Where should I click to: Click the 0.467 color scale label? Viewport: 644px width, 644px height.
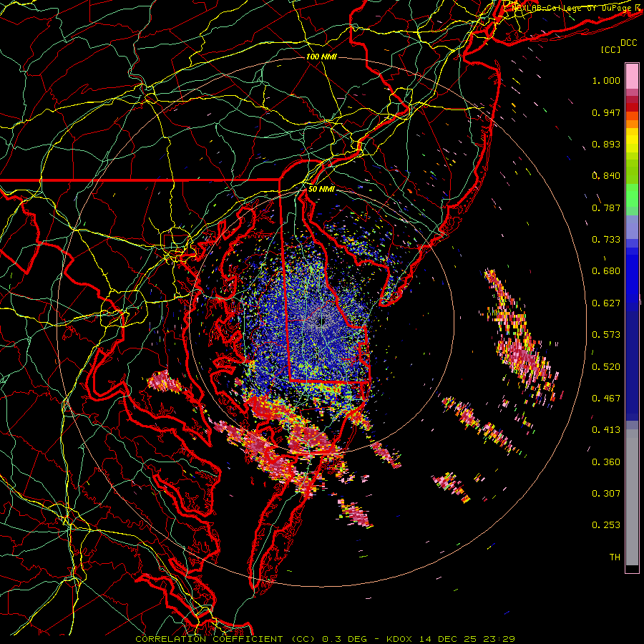(x=606, y=399)
